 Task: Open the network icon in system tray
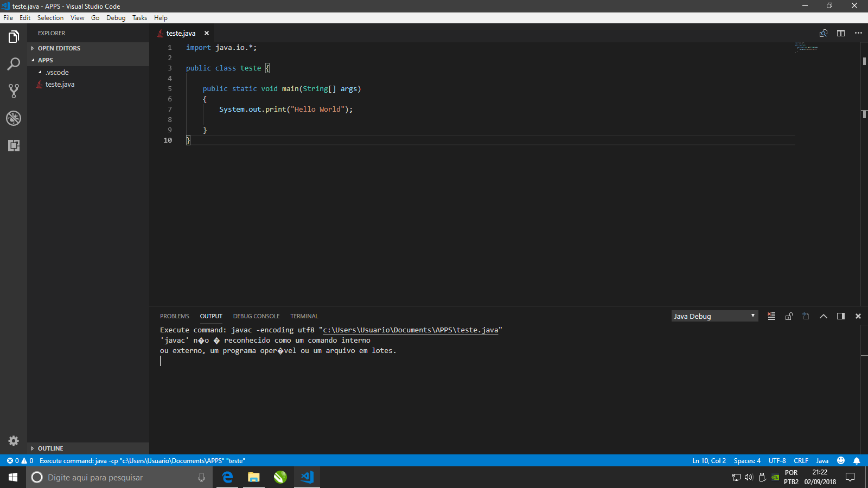point(736,477)
